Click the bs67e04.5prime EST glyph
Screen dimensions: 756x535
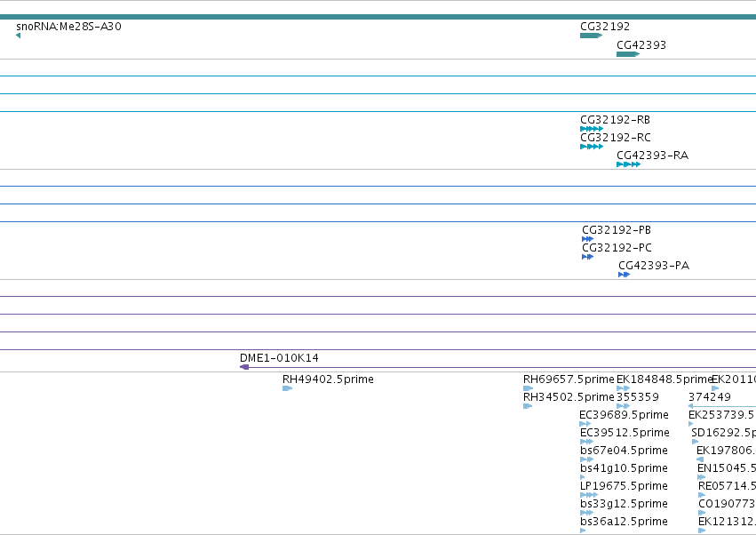point(586,459)
